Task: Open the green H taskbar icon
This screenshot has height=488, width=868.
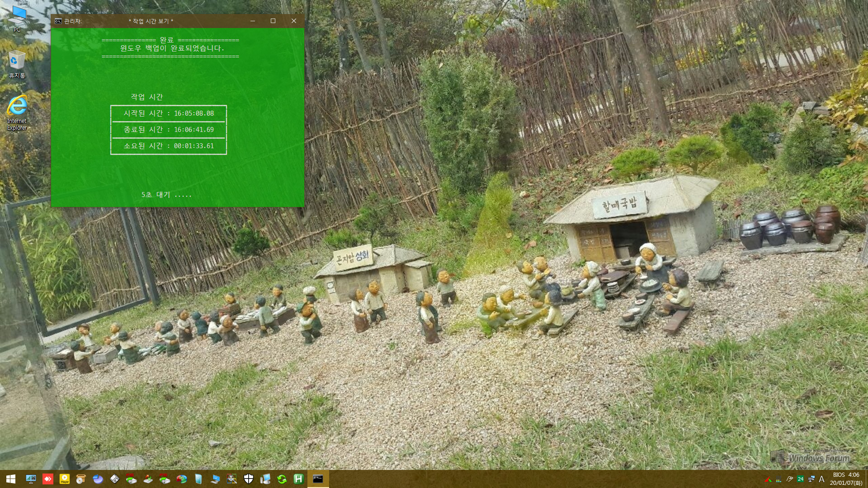Action: (299, 479)
